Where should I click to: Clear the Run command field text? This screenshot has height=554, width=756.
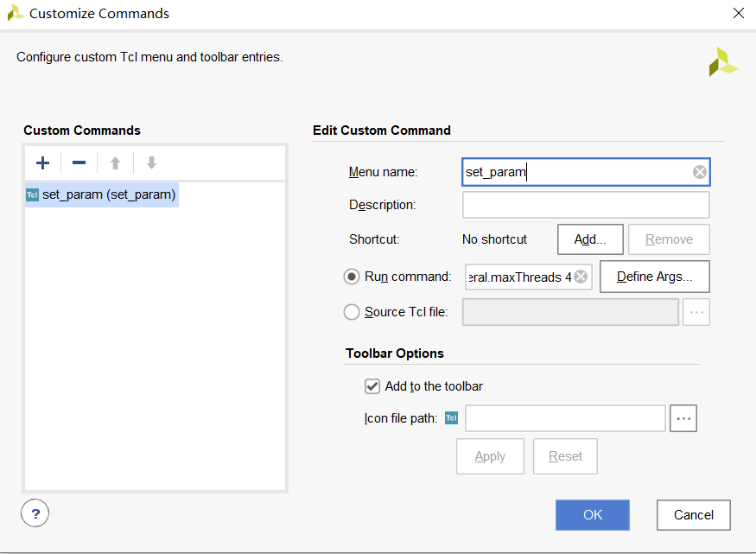tap(581, 277)
